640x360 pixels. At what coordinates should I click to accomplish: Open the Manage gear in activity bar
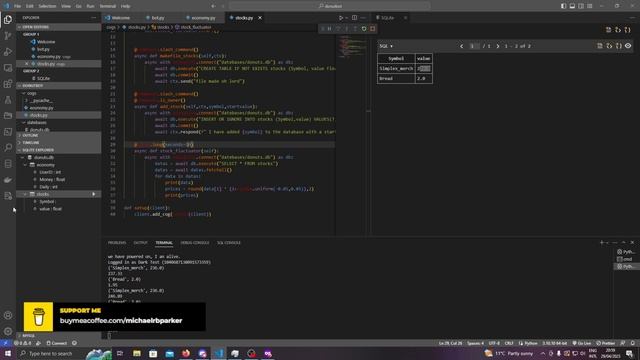pos(8,331)
